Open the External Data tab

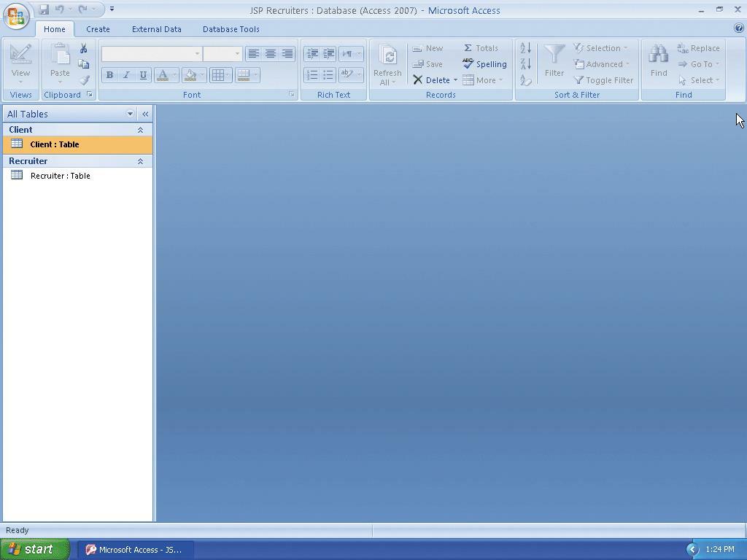click(157, 29)
